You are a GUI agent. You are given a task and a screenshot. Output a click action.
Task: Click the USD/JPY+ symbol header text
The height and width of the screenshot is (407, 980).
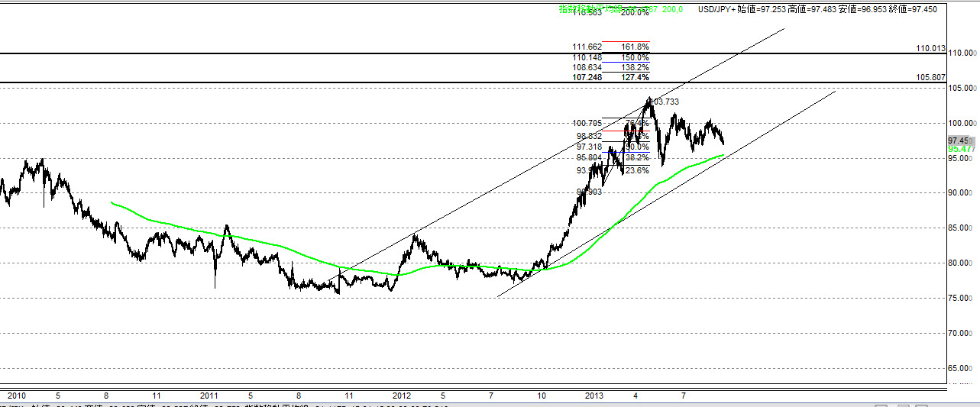tap(720, 8)
